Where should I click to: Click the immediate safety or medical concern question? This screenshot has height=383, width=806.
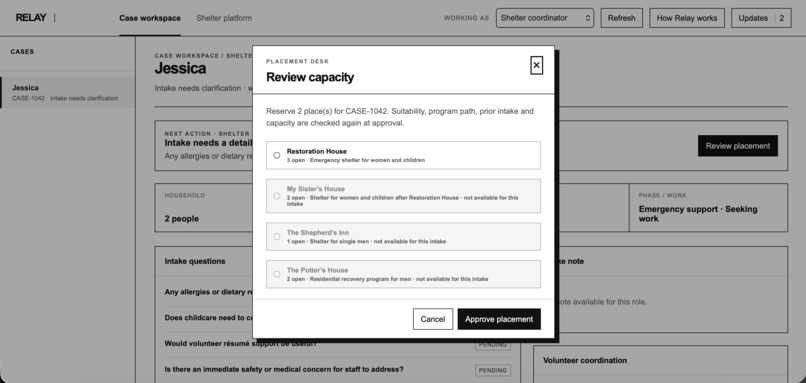point(284,369)
